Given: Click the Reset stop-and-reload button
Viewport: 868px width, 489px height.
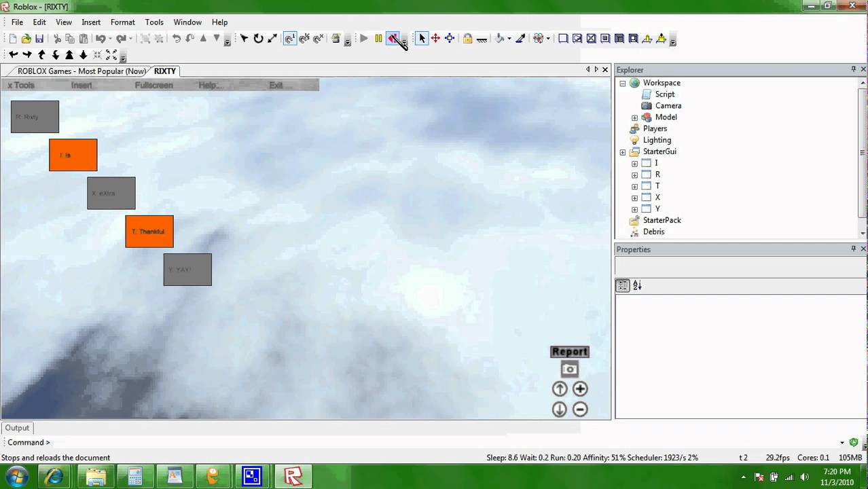Looking at the screenshot, I should (x=393, y=39).
